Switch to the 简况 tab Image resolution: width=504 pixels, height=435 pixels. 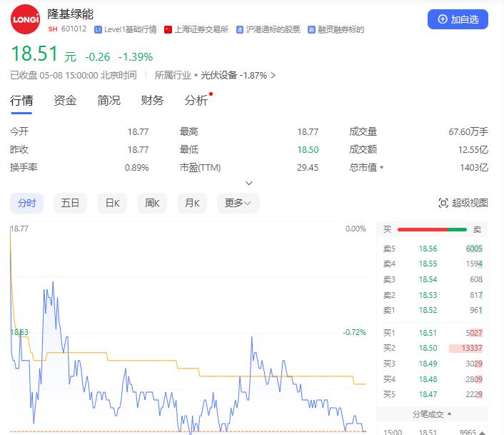coord(109,100)
